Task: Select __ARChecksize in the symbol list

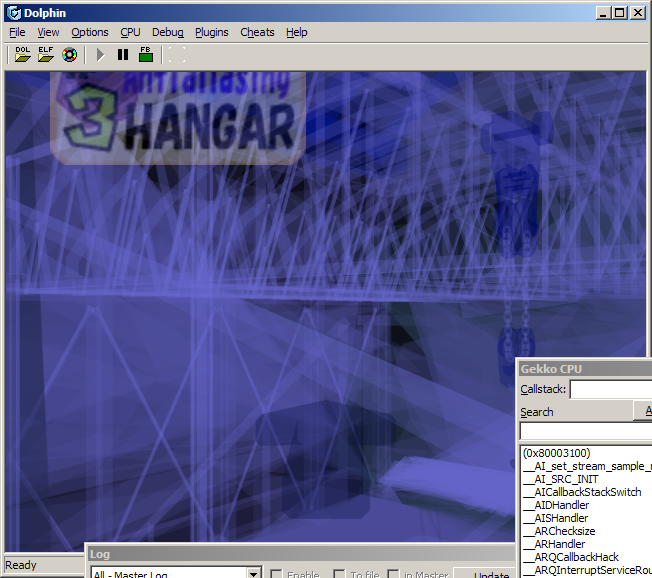Action: [x=559, y=531]
